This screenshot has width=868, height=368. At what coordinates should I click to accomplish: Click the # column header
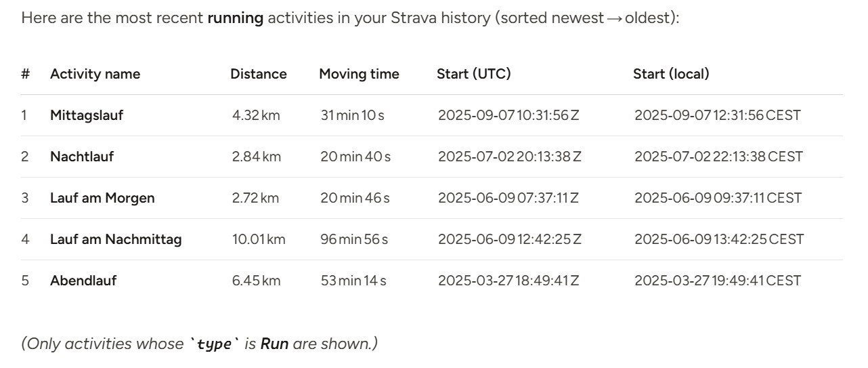point(25,74)
